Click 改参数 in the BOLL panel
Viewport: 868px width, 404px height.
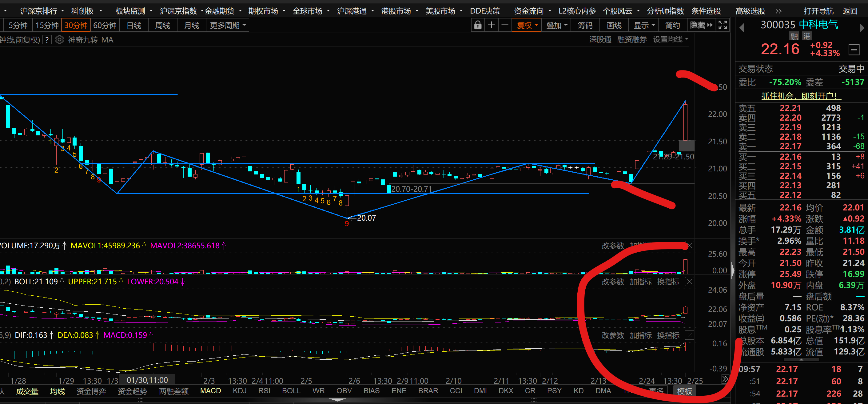613,282
